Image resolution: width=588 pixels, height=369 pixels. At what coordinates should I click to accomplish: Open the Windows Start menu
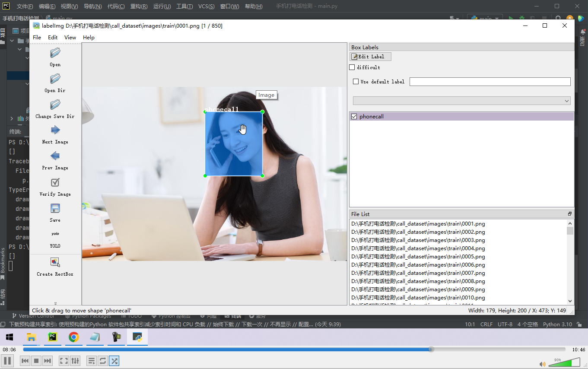10,337
